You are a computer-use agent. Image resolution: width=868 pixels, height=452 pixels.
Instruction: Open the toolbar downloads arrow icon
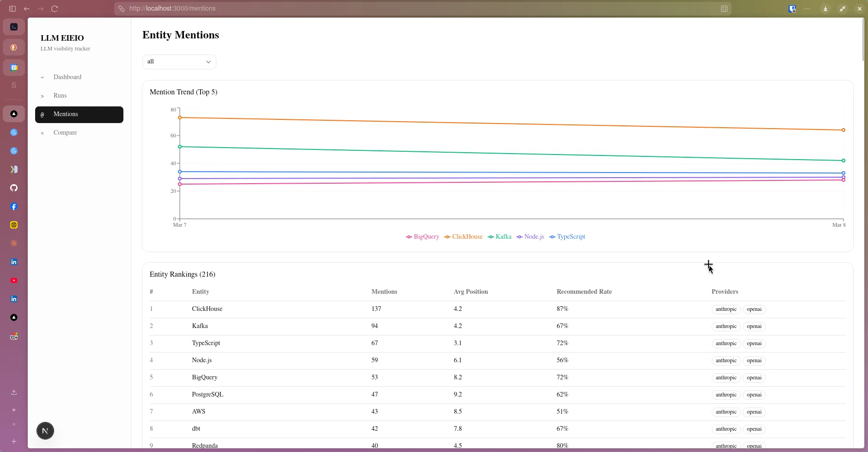tap(825, 9)
